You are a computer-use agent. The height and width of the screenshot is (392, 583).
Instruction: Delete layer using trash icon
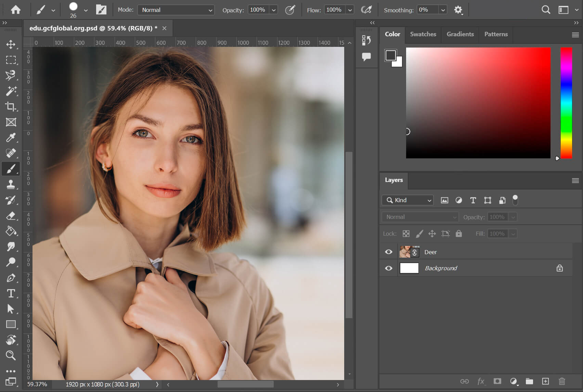pos(562,381)
